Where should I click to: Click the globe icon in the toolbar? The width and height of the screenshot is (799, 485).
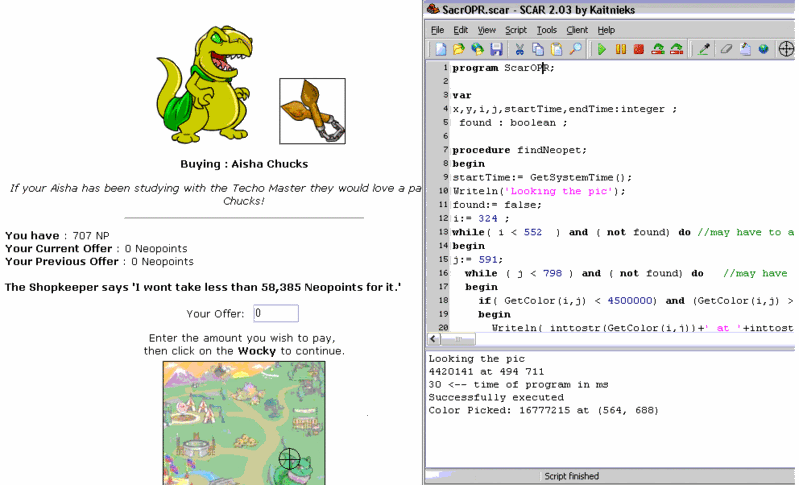coord(762,48)
